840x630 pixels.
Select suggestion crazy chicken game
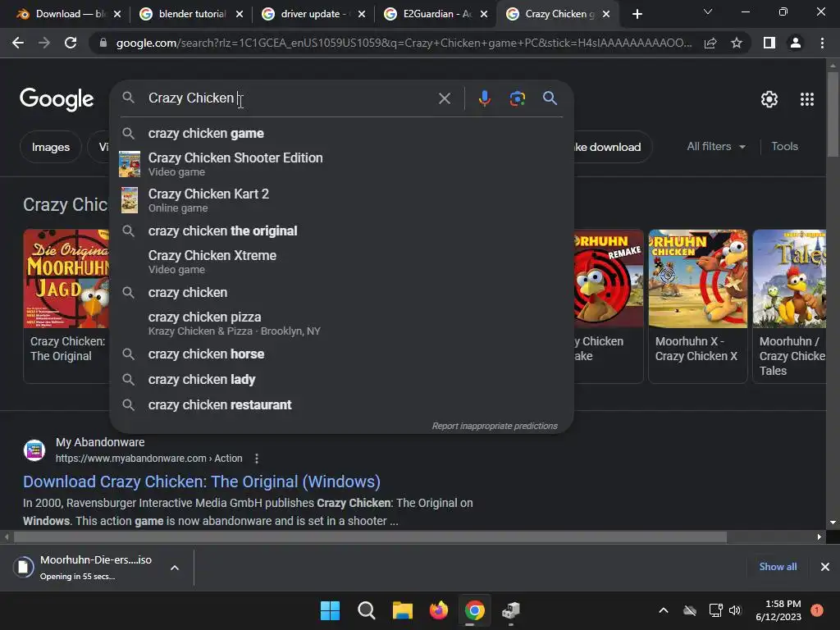[341, 134]
